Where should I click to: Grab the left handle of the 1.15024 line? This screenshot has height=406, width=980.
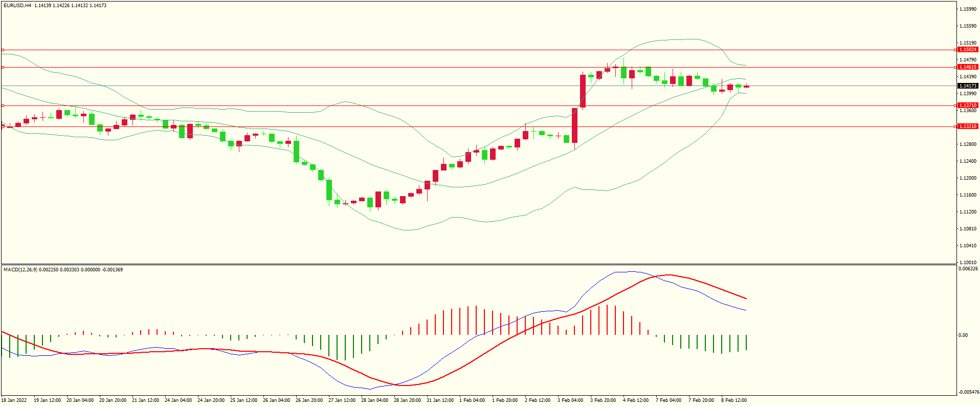3,50
